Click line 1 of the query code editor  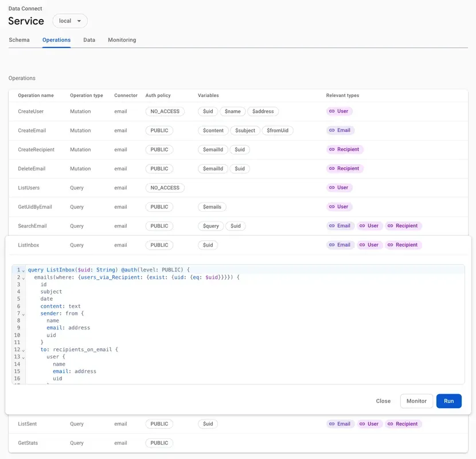245,270
